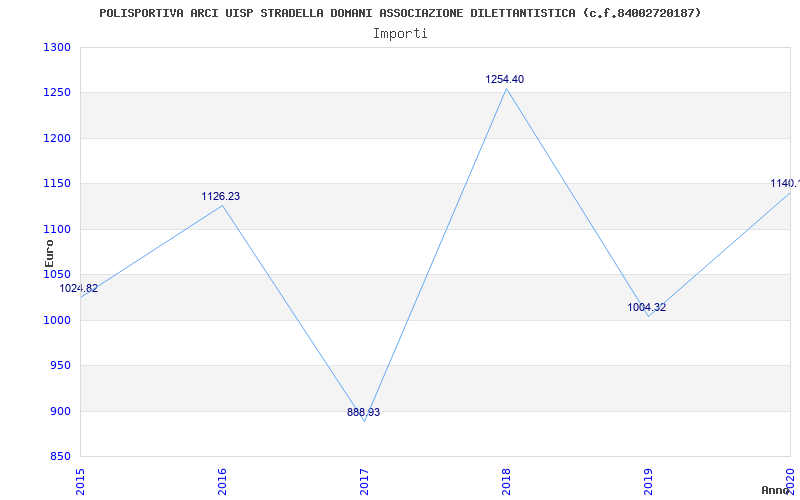Click y-axis tick 1150
The width and height of the screenshot is (800, 500).
pos(57,184)
